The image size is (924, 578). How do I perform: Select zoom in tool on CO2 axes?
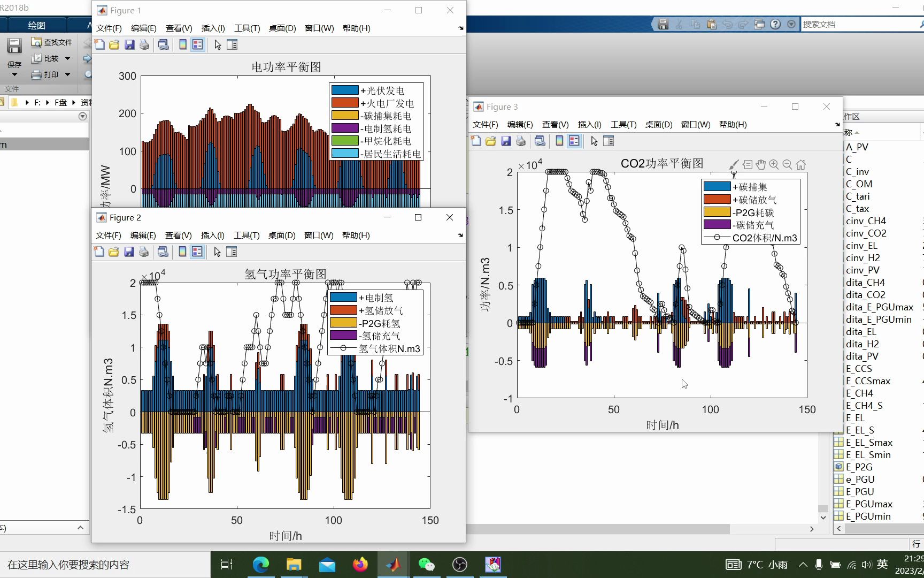(774, 165)
